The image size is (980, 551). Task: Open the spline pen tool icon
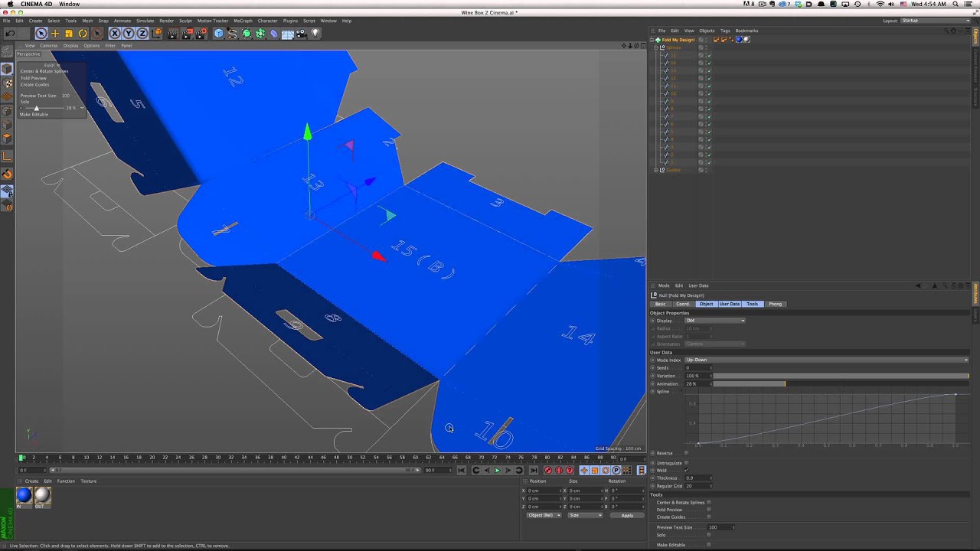[x=233, y=34]
